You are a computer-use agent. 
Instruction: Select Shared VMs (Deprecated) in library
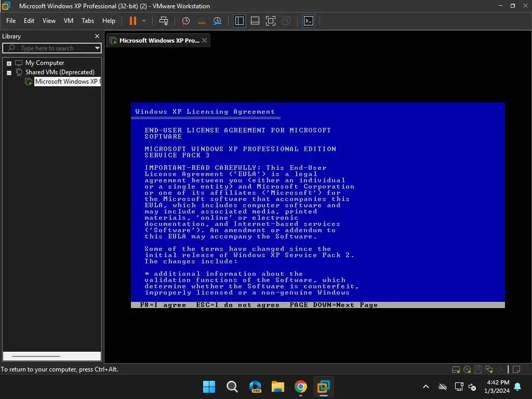(x=60, y=72)
